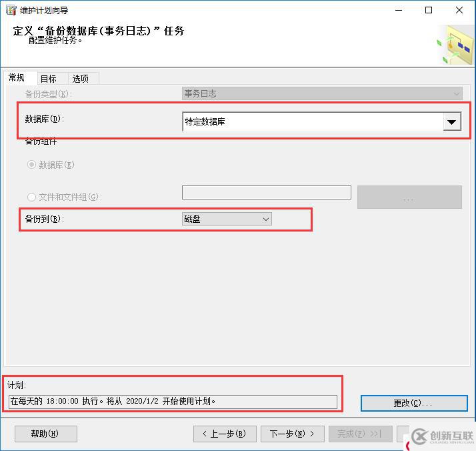The width and height of the screenshot is (476, 451).
Task: Click the wizard page heading 定义“备份数据库(事务日志)”任务
Action: point(99,31)
